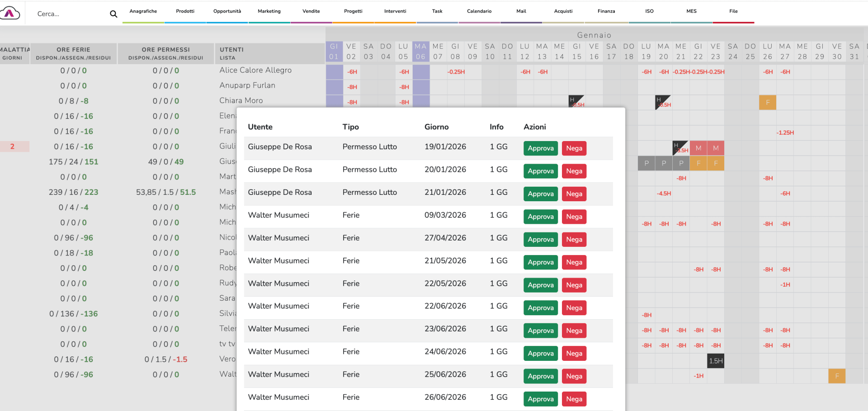868x411 pixels.
Task: Approve Walter Musumeci's Ferie on 22/06/2026
Action: coord(540,308)
